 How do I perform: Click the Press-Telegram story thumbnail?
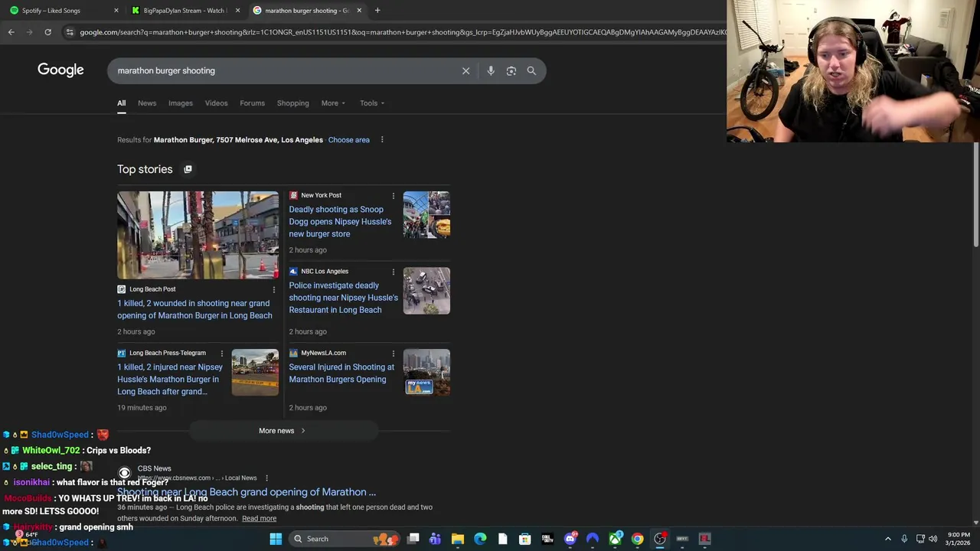point(255,373)
